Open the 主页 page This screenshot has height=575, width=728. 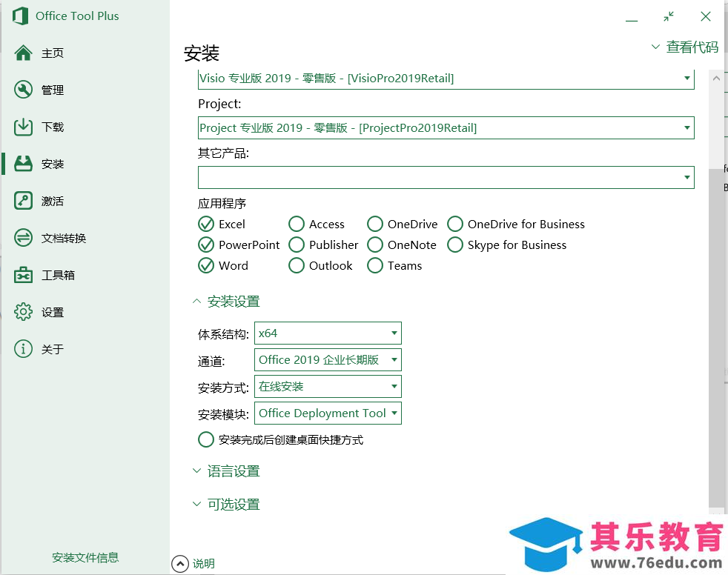53,53
